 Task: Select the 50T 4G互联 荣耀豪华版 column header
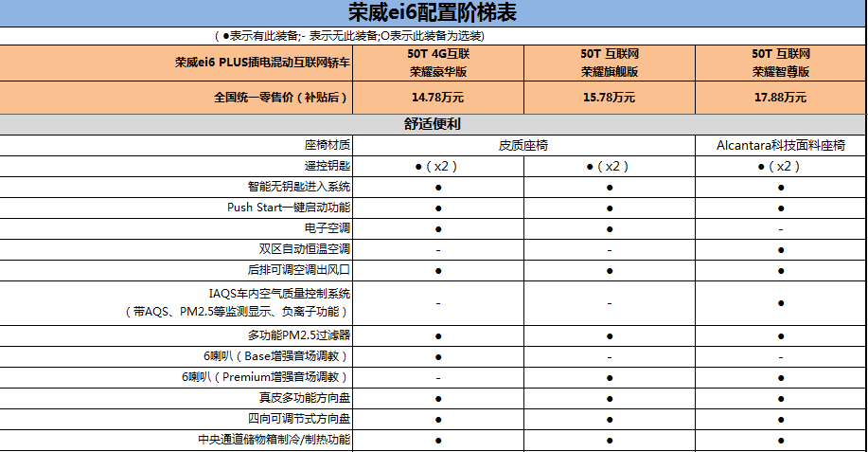click(438, 63)
